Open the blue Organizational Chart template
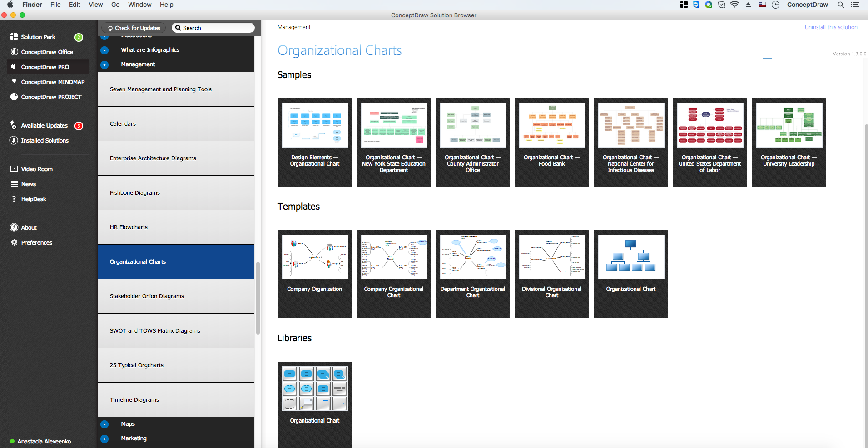The height and width of the screenshot is (448, 868). (x=631, y=274)
